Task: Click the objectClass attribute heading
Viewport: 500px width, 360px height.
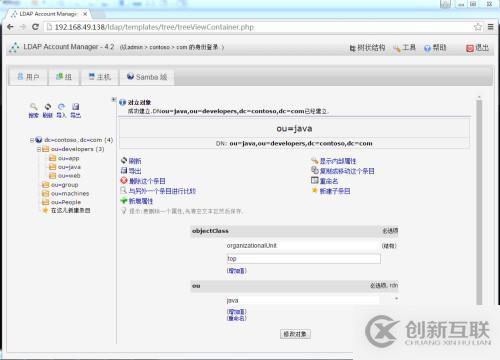Action: [210, 231]
